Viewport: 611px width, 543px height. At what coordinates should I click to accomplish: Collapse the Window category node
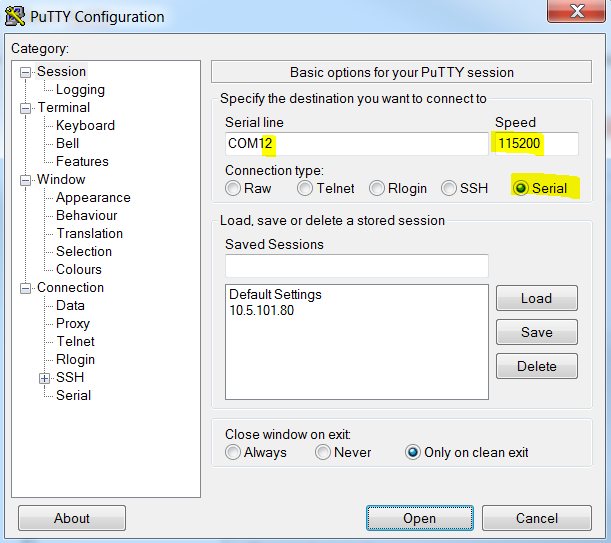pos(26,180)
